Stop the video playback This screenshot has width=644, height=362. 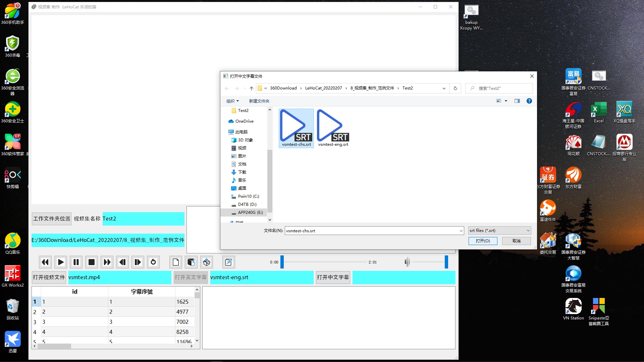91,262
